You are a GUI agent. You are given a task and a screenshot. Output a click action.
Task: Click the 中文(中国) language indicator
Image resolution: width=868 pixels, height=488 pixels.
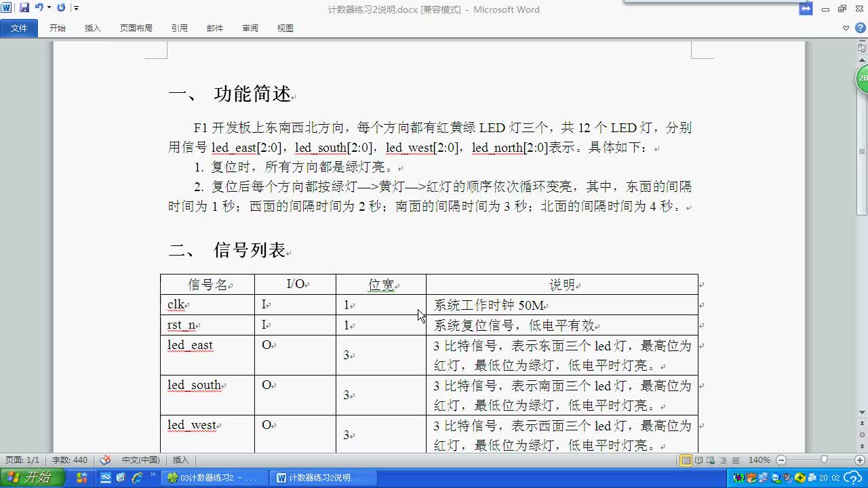pos(141,460)
